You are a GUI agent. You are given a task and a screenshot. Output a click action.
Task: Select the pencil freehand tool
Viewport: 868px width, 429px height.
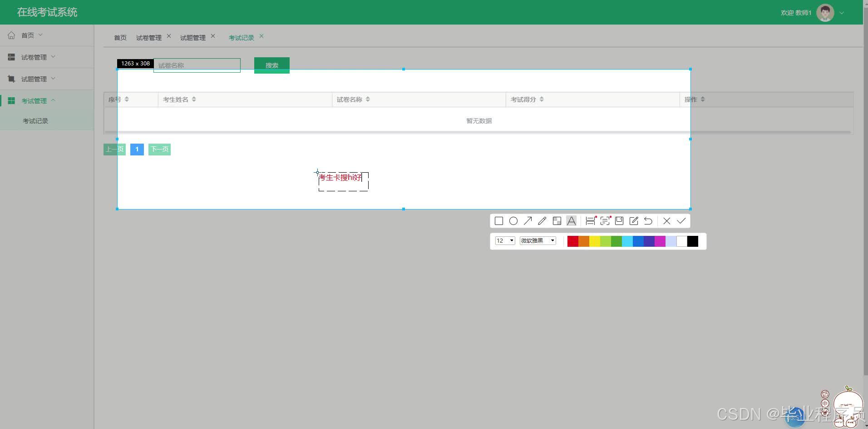(542, 221)
